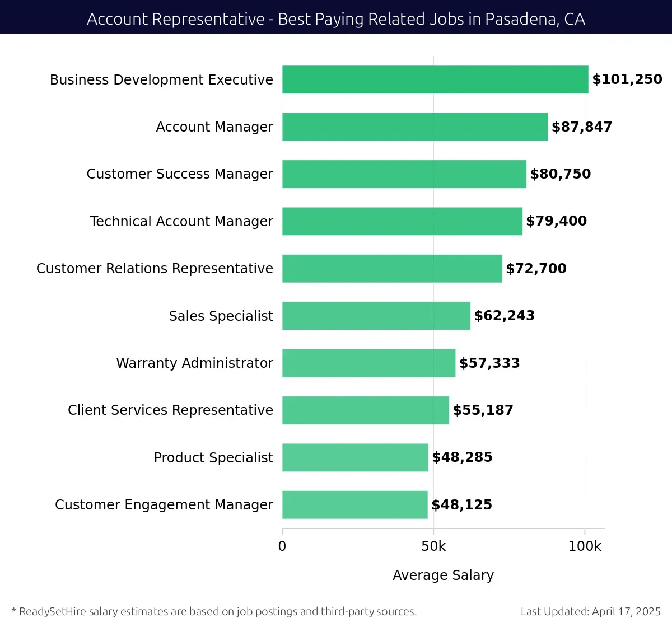Click the Average Salary axis title

443,575
